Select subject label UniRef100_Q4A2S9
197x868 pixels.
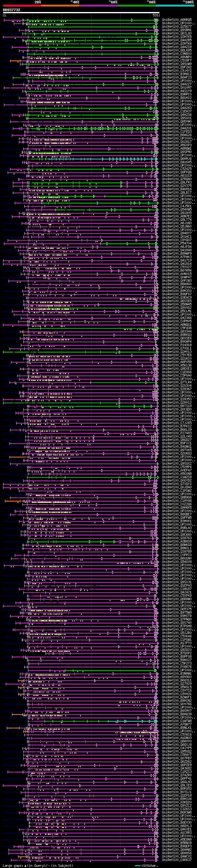(x=177, y=47)
